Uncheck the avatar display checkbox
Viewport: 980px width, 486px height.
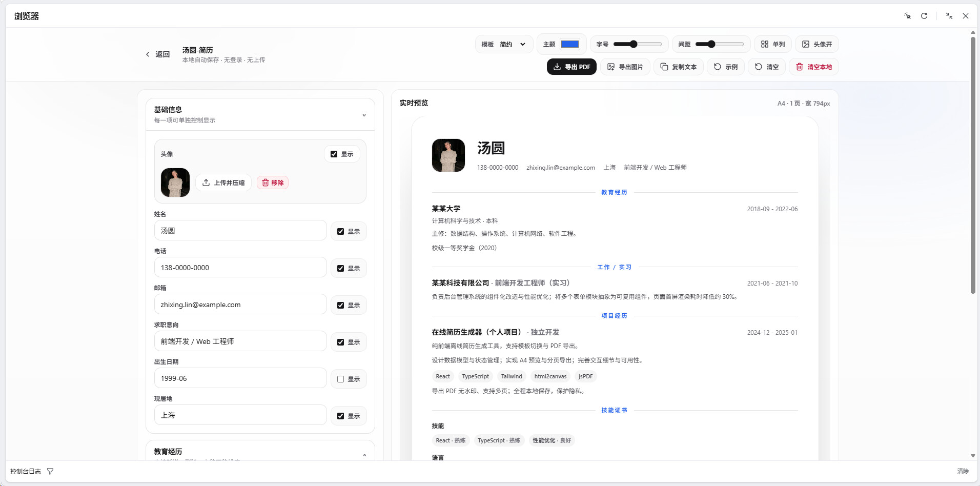(334, 154)
